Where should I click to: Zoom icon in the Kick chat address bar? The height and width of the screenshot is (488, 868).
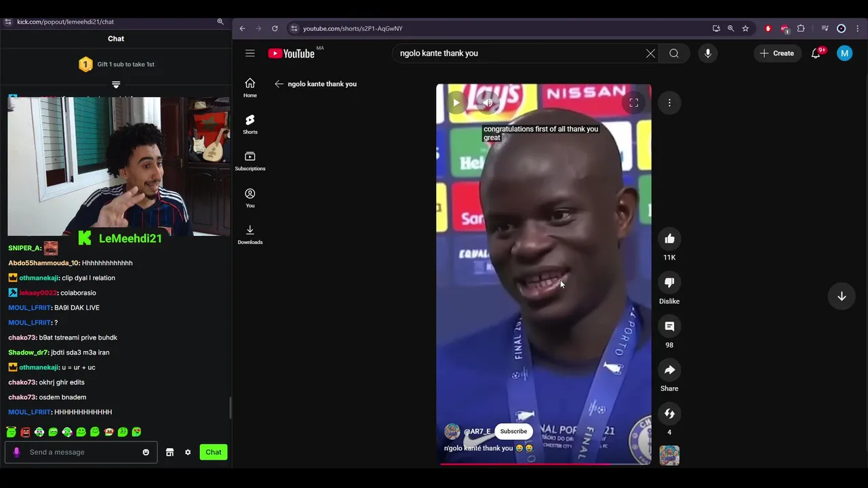click(x=220, y=22)
